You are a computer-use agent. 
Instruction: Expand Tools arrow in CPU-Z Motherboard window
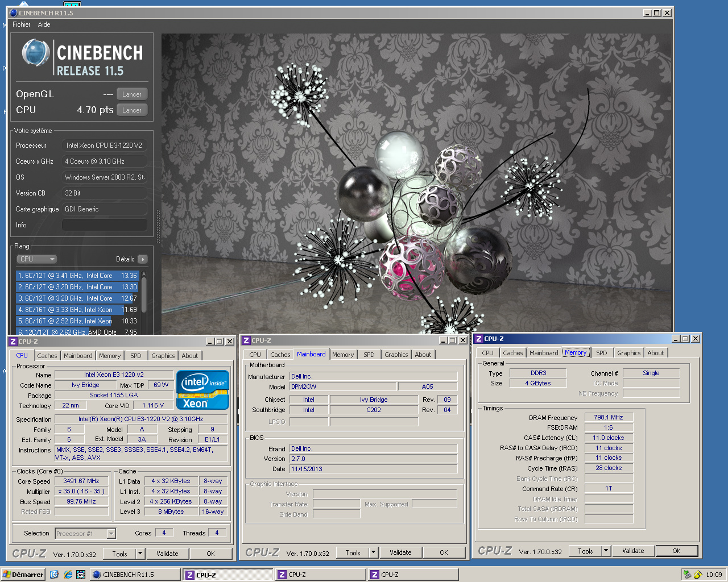point(374,552)
